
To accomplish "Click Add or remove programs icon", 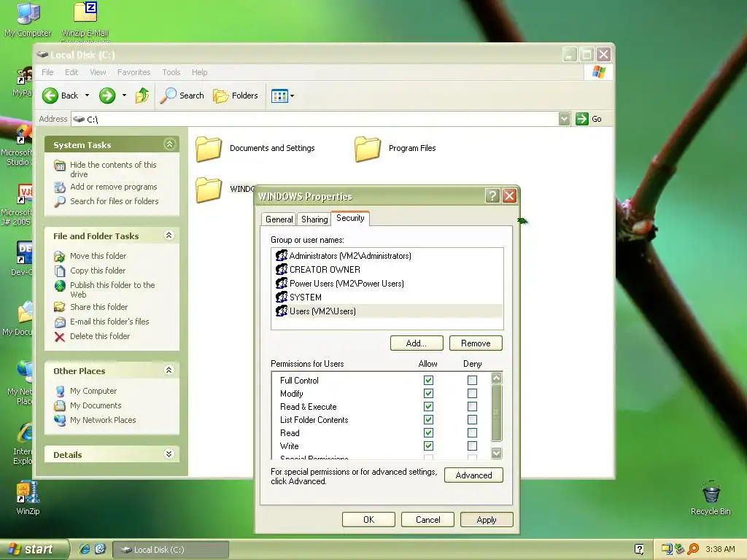I will 60,187.
